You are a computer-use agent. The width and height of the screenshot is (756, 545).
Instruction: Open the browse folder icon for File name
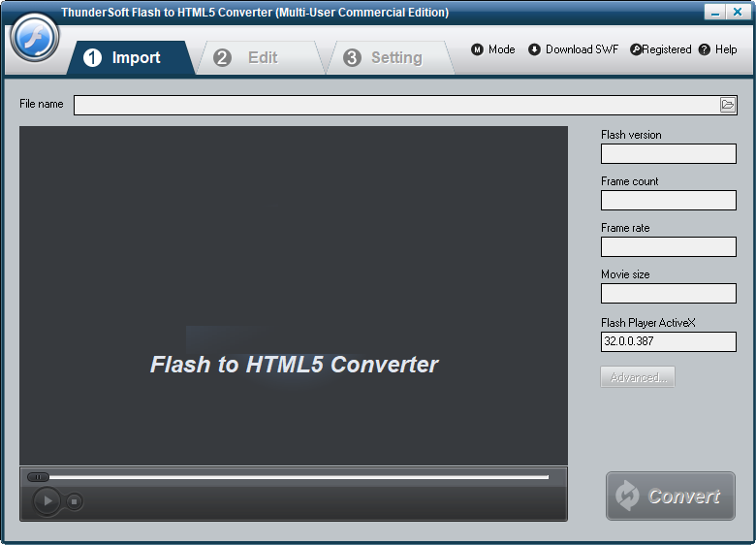click(728, 105)
